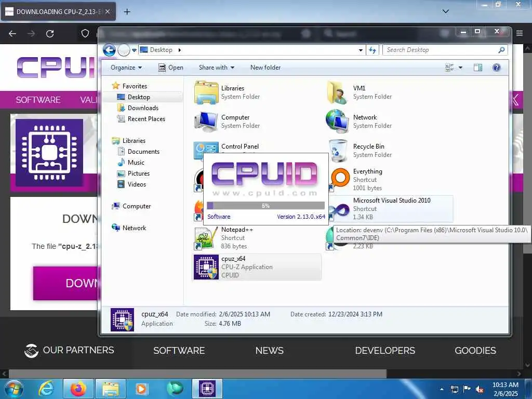
Task: Select the cpuz_x64 application icon
Action: (x=206, y=267)
